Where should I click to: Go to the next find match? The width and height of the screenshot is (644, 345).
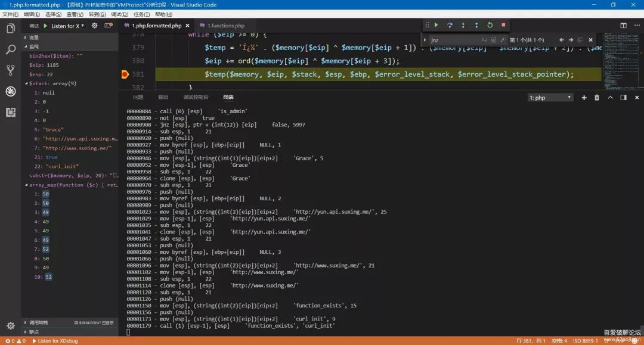pos(571,40)
